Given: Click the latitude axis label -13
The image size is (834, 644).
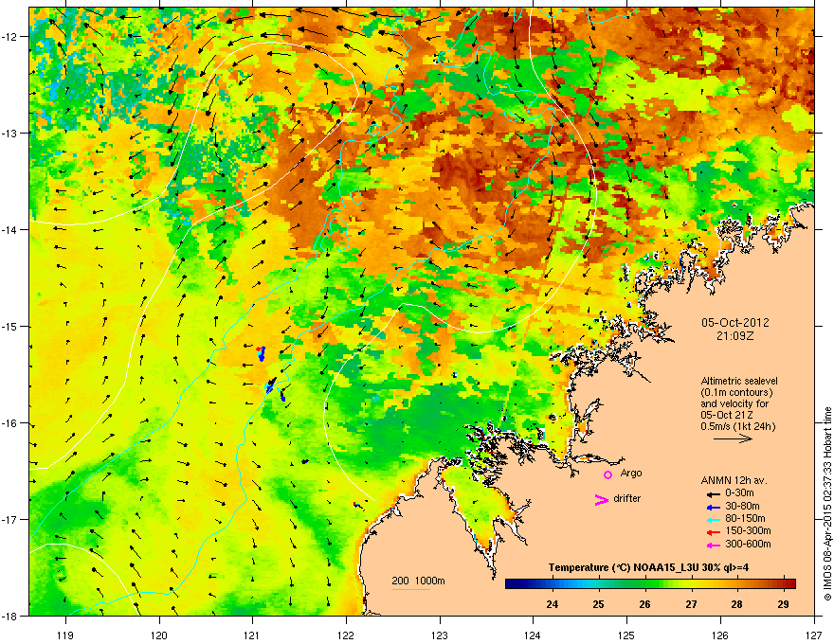Looking at the screenshot, I should point(10,133).
